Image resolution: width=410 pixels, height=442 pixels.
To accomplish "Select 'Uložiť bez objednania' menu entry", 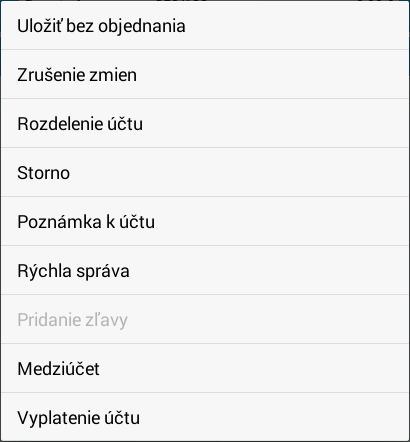I will 205,26.
